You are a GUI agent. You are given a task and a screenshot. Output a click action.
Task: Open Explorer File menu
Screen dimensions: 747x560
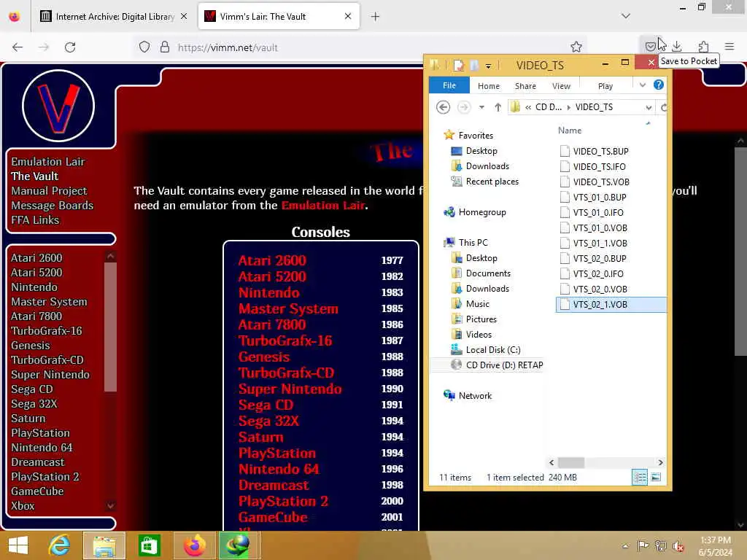pos(449,86)
